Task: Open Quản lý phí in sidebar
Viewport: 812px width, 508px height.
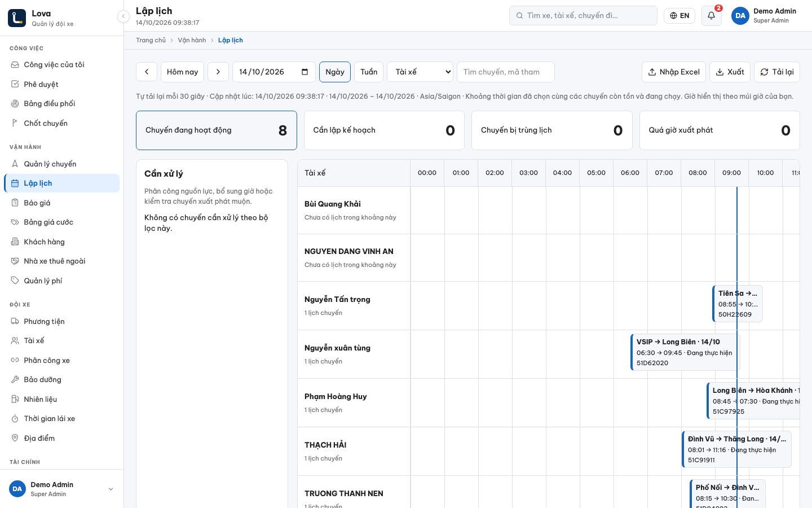Action: click(x=62, y=281)
